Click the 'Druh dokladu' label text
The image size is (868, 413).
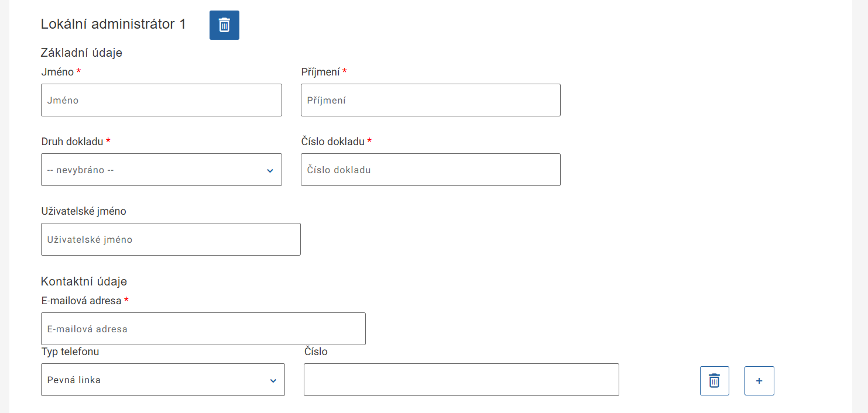72,142
